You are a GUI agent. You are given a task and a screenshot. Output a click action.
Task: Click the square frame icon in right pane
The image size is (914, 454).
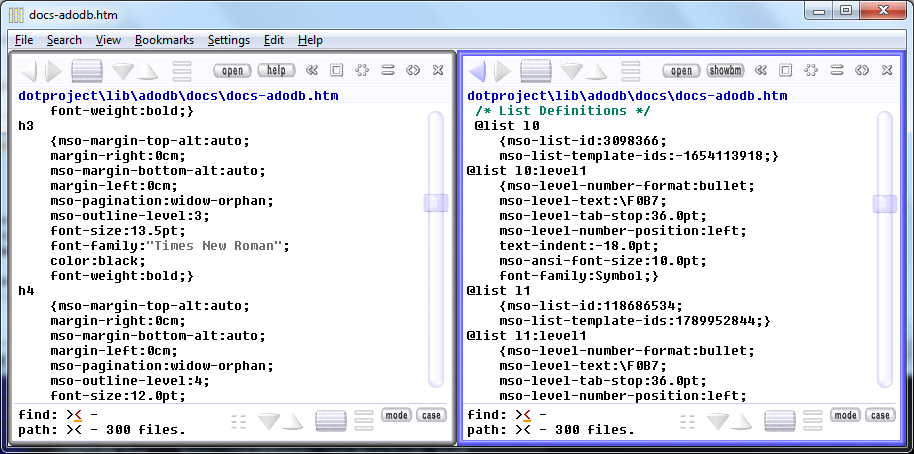coord(786,71)
